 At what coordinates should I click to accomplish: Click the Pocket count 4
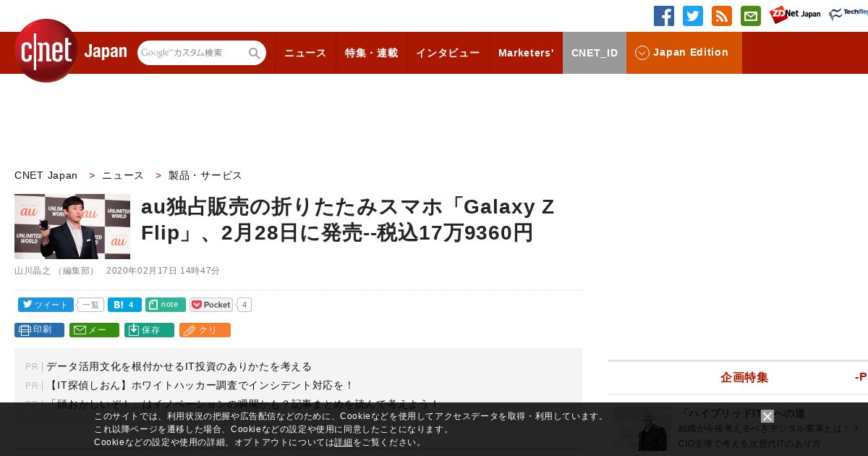pos(244,305)
